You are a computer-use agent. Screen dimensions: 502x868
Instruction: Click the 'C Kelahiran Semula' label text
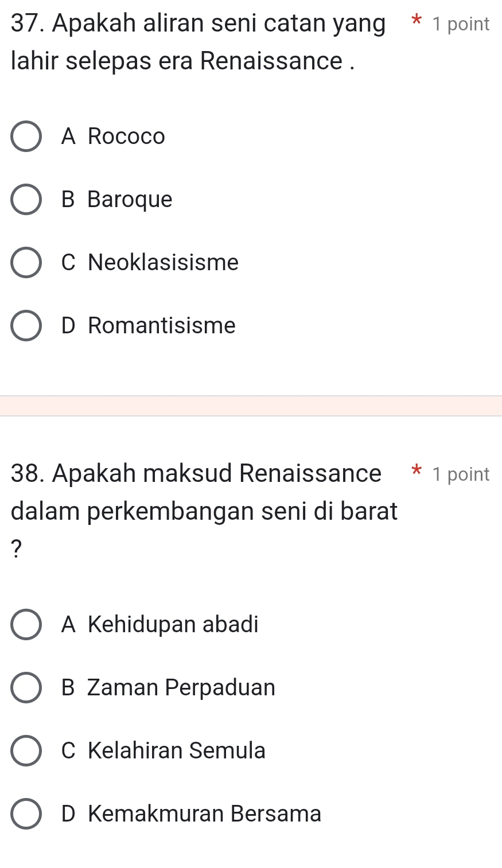click(x=164, y=750)
